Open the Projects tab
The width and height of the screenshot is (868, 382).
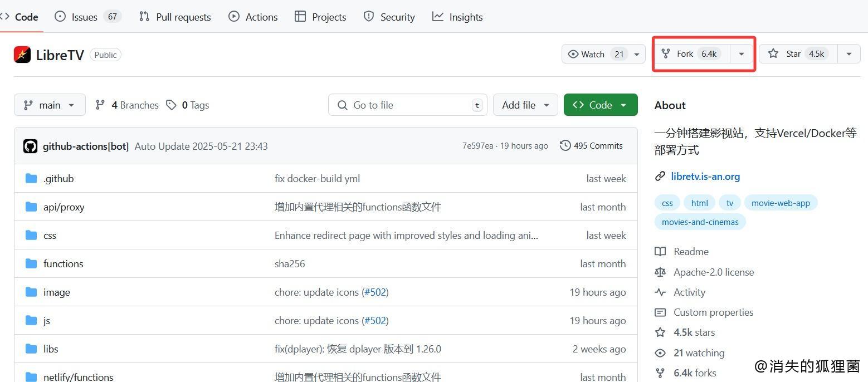pos(320,17)
